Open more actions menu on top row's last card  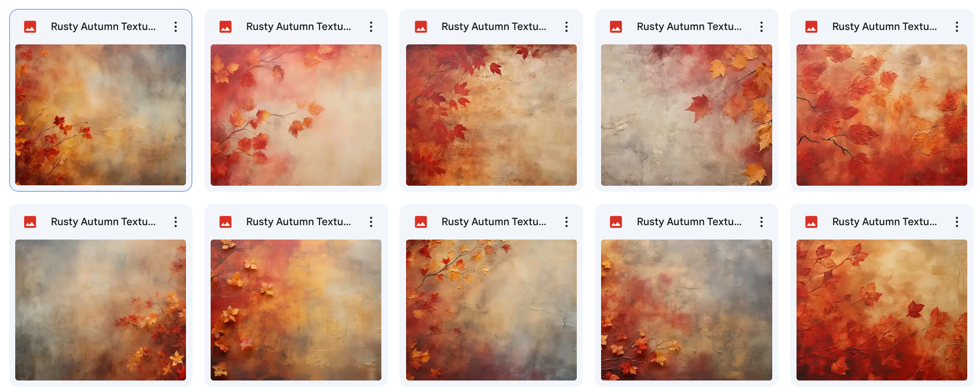[957, 27]
